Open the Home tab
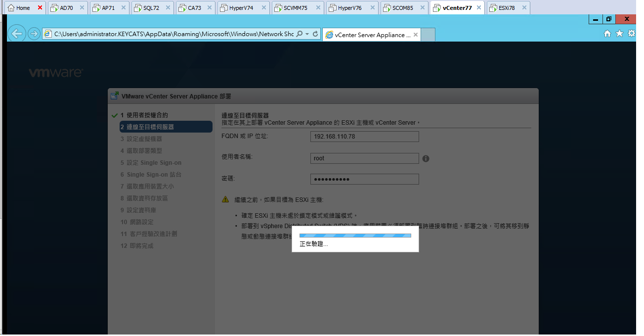Viewport: 644px width, 336px height. click(23, 8)
